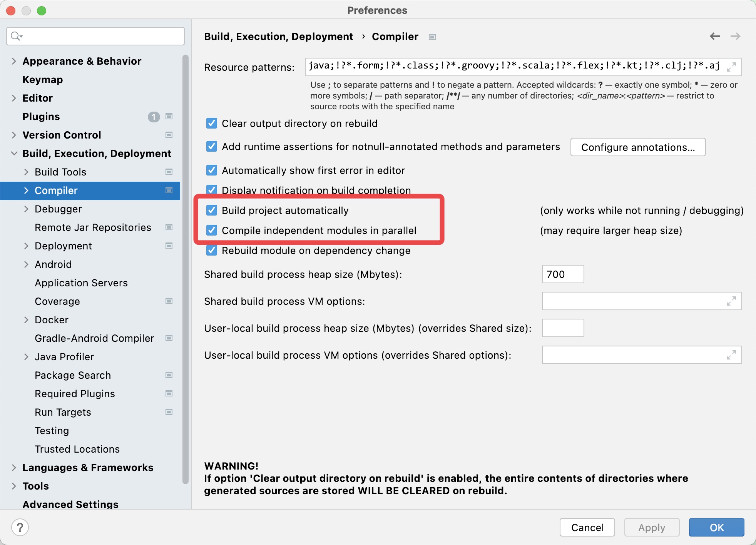Click project-level icon next to Compiler breadcrumb

tap(432, 37)
